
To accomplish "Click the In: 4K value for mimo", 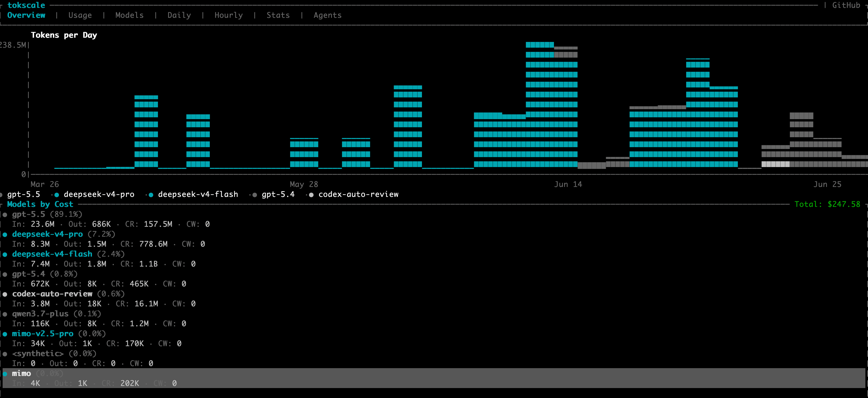I will (26, 383).
